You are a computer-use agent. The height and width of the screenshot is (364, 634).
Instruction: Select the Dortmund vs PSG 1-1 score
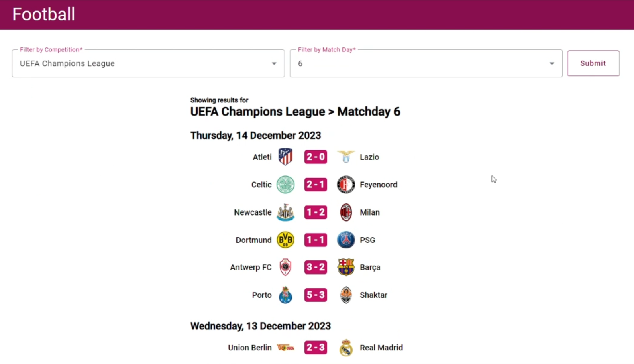[316, 240]
